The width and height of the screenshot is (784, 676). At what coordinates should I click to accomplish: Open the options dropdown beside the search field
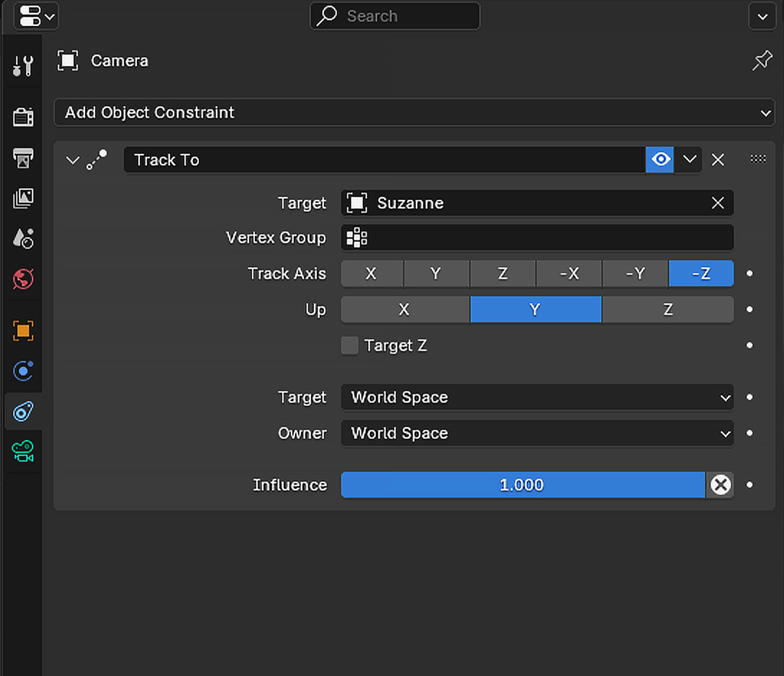[762, 17]
